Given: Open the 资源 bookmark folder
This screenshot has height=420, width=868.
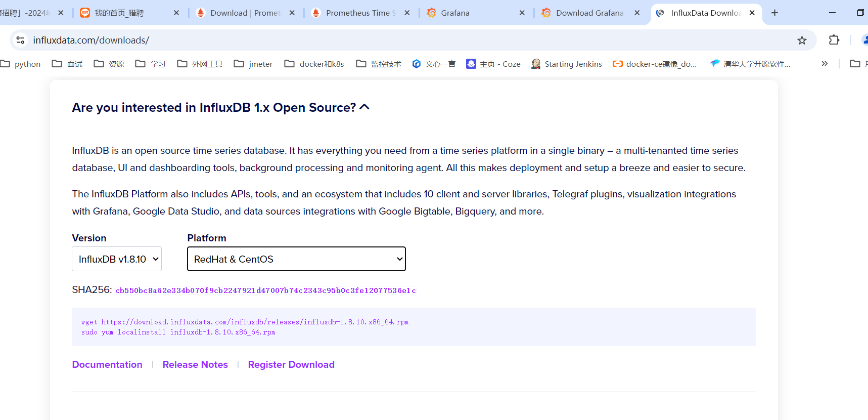Looking at the screenshot, I should [x=109, y=64].
